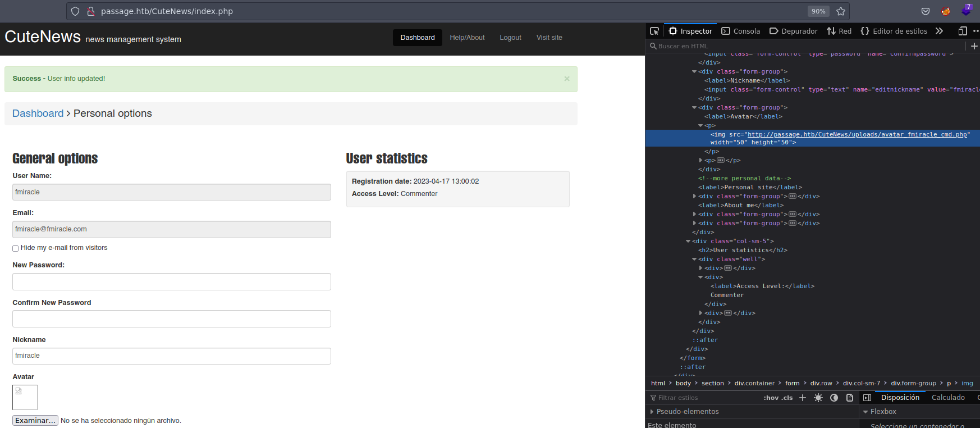Switch to the Red network tab
Viewport: 980px width, 428px height.
839,31
